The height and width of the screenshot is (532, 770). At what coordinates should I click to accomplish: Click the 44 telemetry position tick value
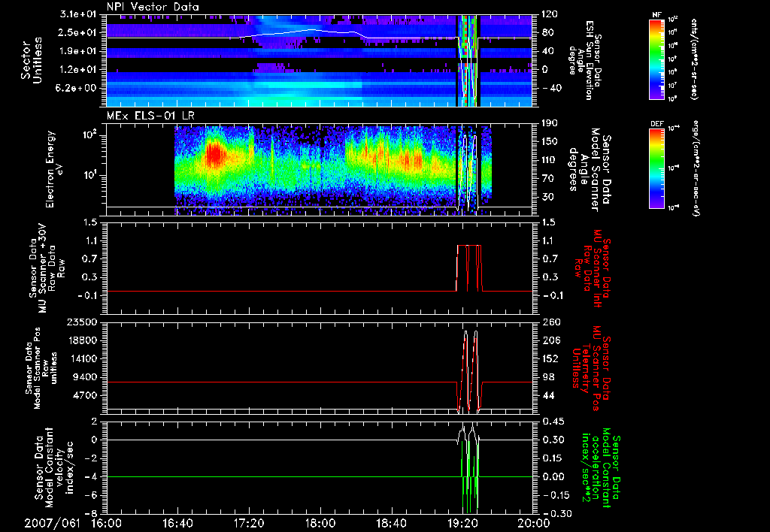click(548, 395)
